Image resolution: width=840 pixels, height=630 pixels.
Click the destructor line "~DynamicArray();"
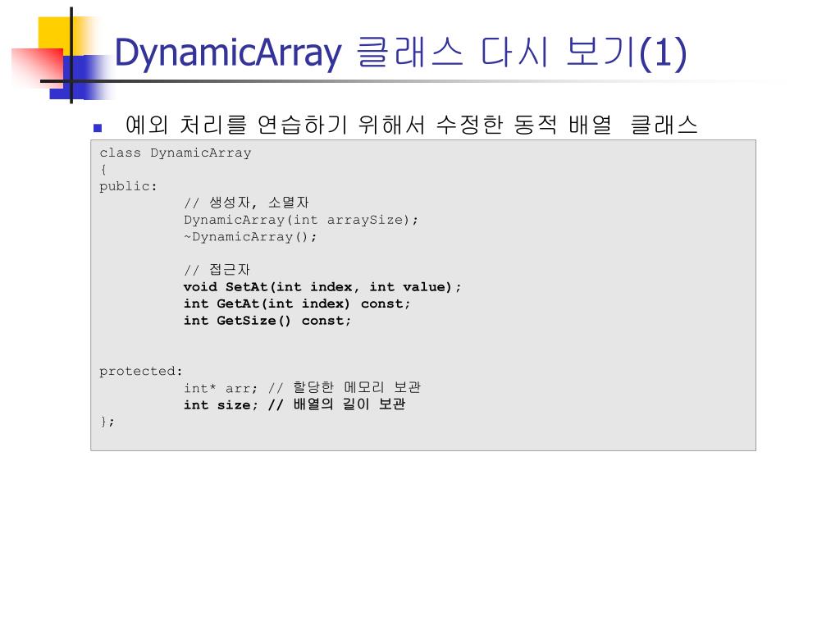(250, 236)
